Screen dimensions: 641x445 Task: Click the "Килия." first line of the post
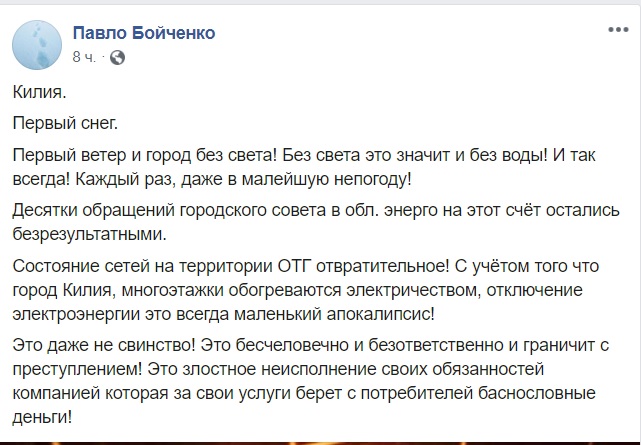click(39, 92)
